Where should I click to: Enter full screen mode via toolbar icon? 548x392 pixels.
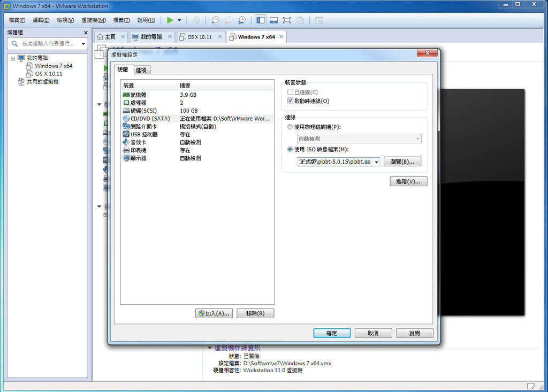pyautogui.click(x=287, y=20)
